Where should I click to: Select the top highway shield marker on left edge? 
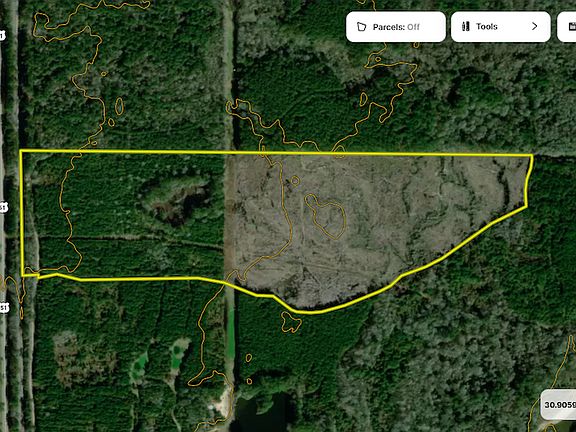tap(2, 36)
